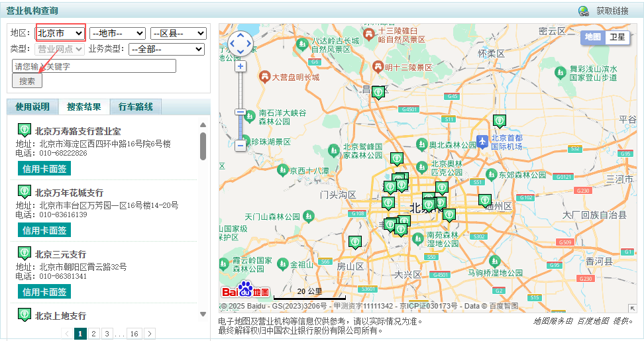The image size is (644, 341).
Task: Go to results page 3
Action: point(107,334)
